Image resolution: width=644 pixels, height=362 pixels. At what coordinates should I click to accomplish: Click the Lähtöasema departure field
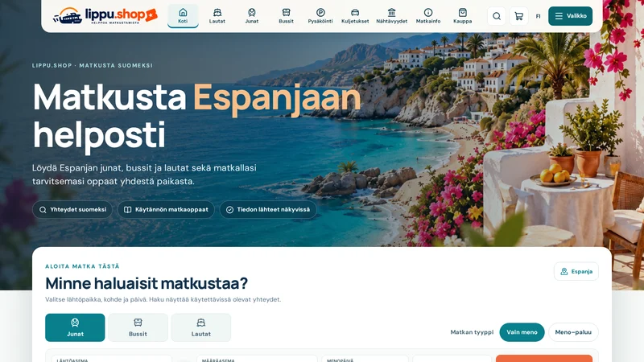[112, 359]
